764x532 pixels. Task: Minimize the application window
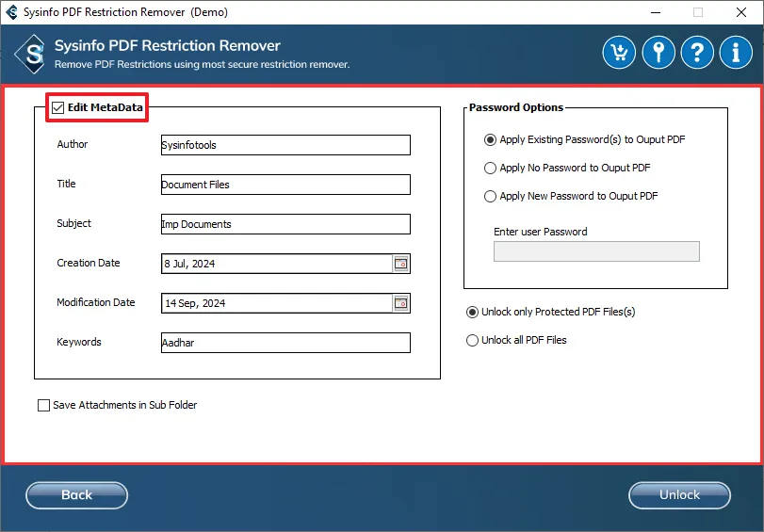tap(656, 12)
